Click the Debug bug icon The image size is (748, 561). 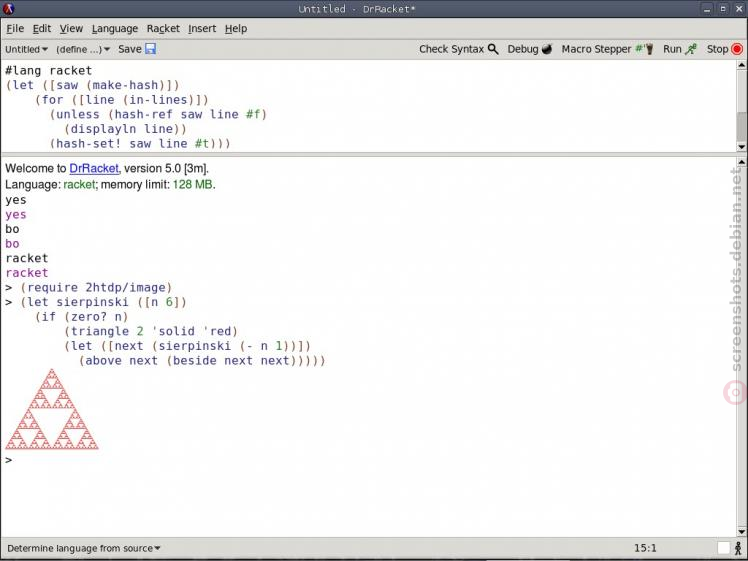click(x=547, y=49)
